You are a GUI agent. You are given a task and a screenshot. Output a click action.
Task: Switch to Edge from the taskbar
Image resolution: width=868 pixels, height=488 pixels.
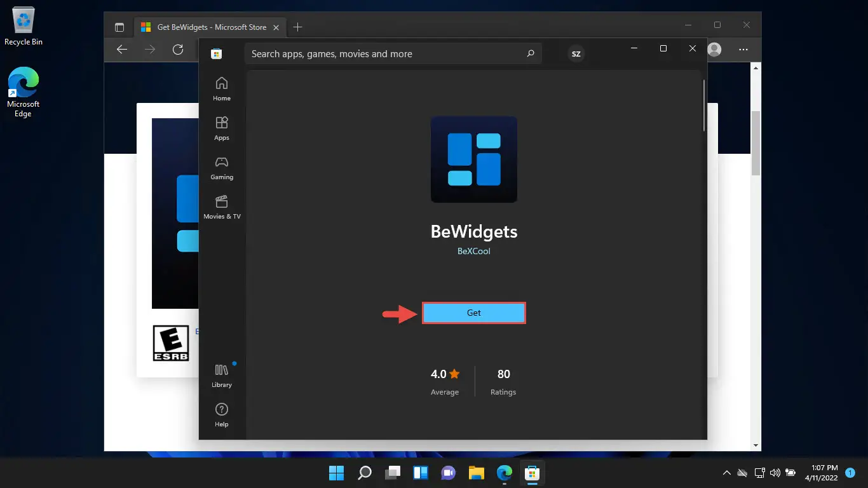(505, 473)
